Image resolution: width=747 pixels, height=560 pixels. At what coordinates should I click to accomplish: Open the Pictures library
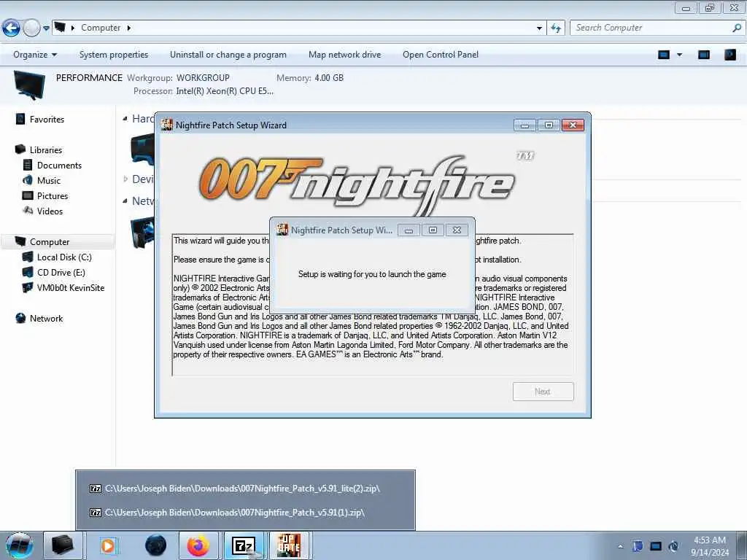(53, 195)
